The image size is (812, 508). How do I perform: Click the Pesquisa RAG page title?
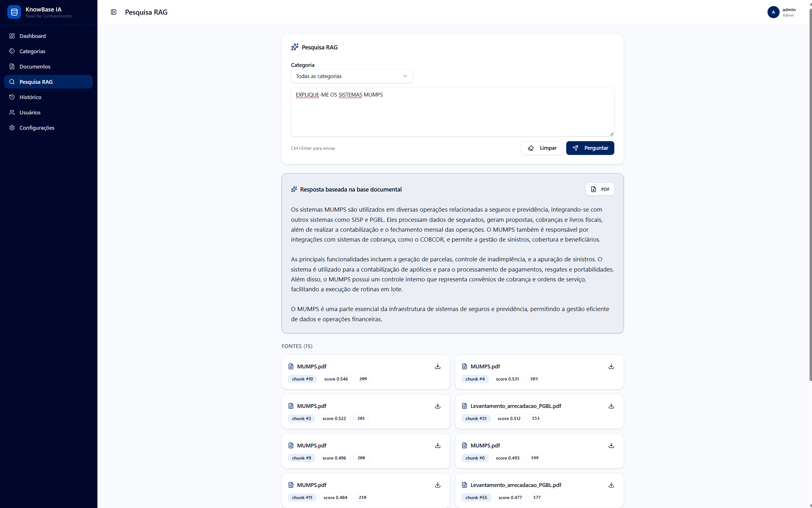(x=146, y=12)
